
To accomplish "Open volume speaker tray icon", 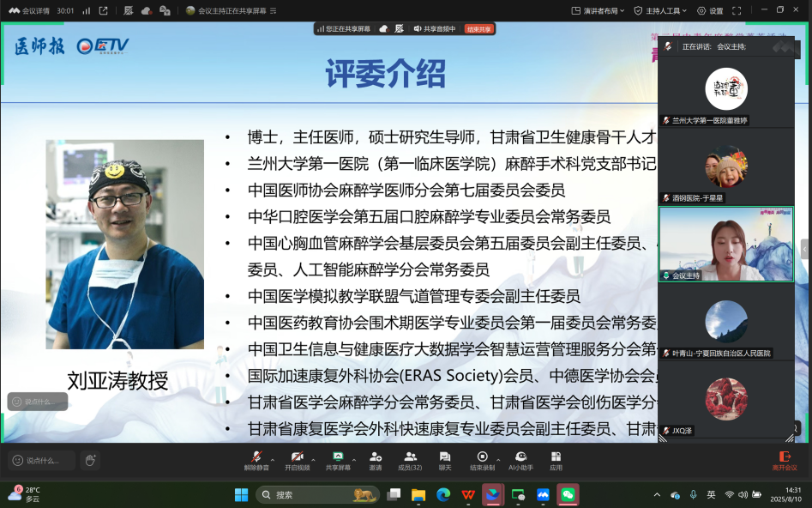I will pyautogui.click(x=743, y=494).
